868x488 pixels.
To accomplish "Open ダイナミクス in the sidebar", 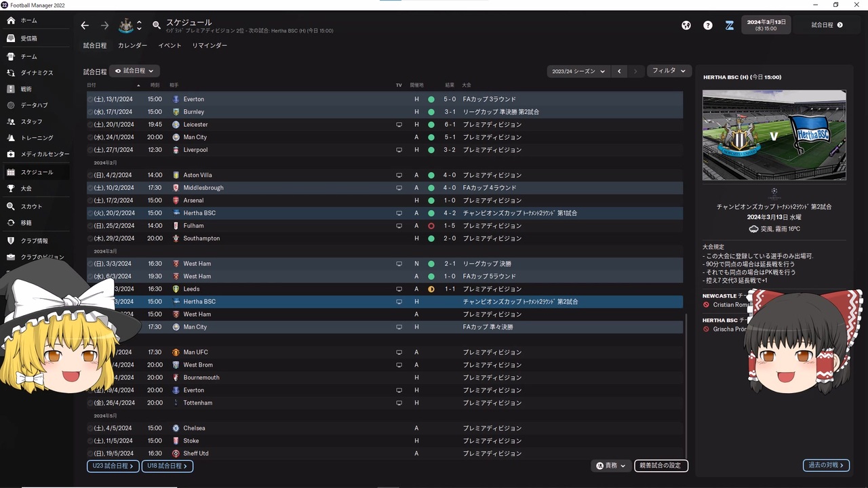I will pyautogui.click(x=37, y=73).
